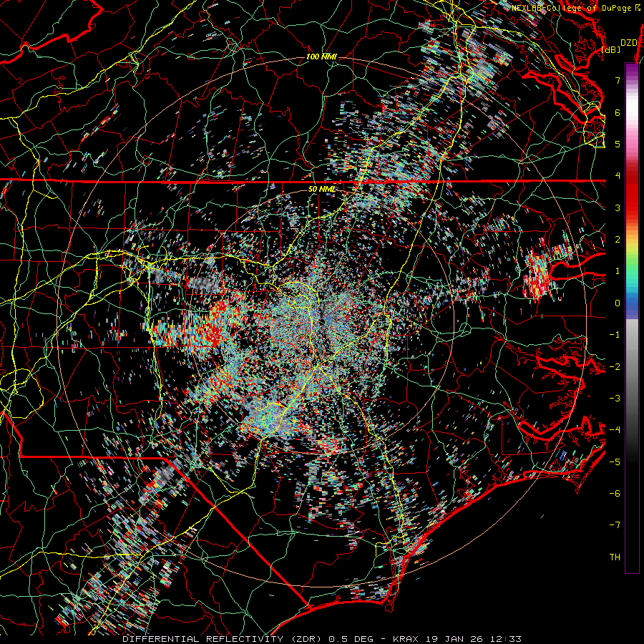Select the 5 value on the color scale
Viewport: 644px width, 644px height.
pyautogui.click(x=618, y=144)
